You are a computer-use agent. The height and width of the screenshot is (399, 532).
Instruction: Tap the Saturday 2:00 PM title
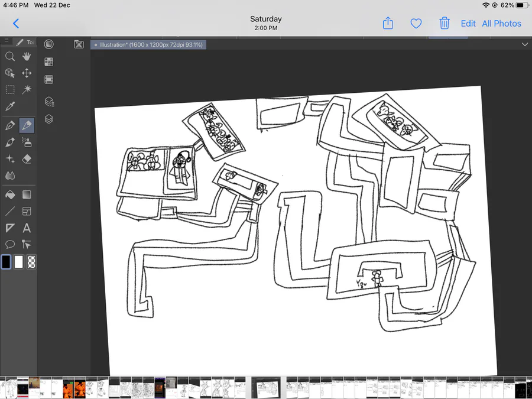pyautogui.click(x=266, y=23)
